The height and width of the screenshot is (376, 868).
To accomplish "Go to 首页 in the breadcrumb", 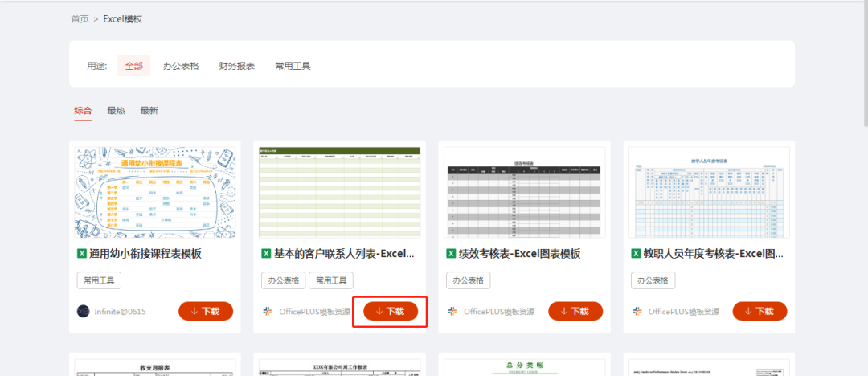I will point(80,18).
